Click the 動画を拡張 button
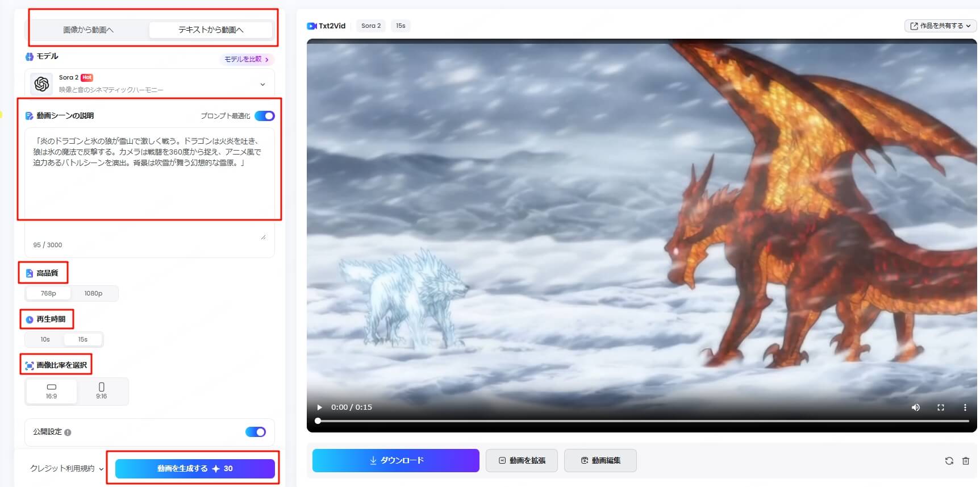Viewport: 980px width, 487px height. [522, 460]
